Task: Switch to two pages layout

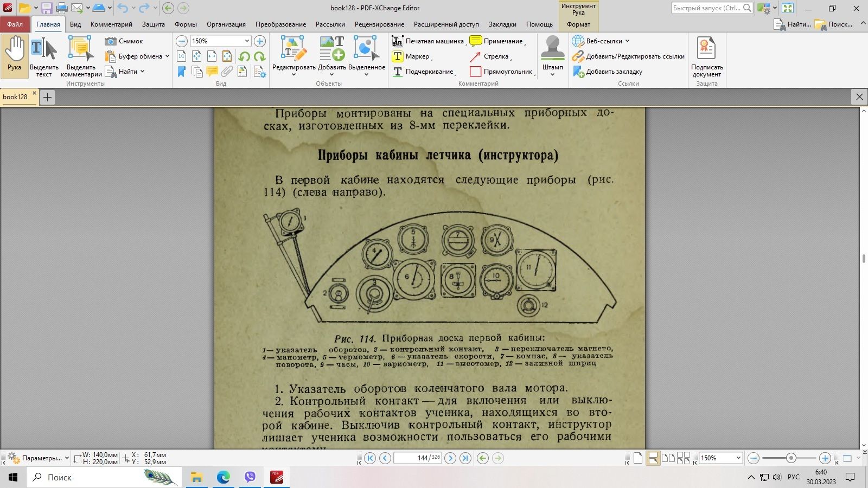Action: (x=668, y=458)
